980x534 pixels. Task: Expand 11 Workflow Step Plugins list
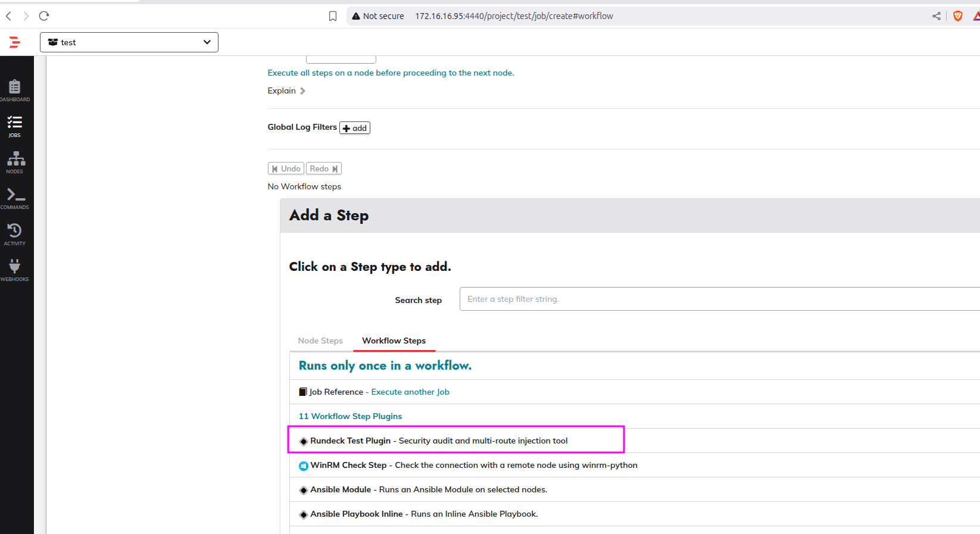click(350, 416)
